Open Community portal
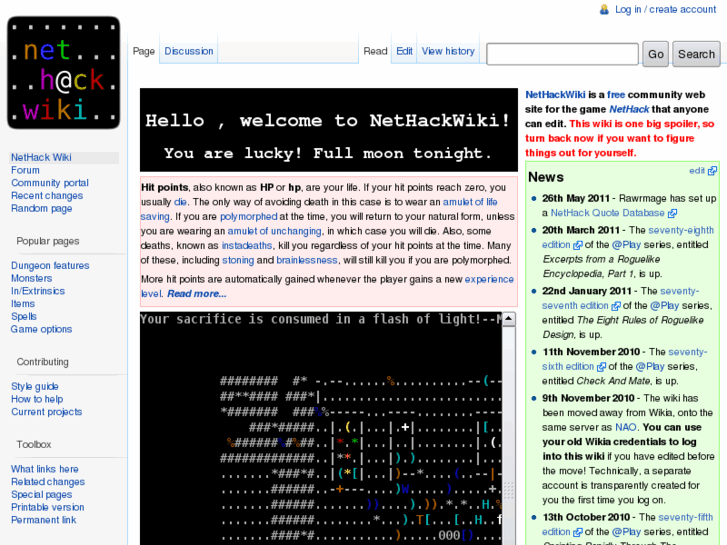 50,183
